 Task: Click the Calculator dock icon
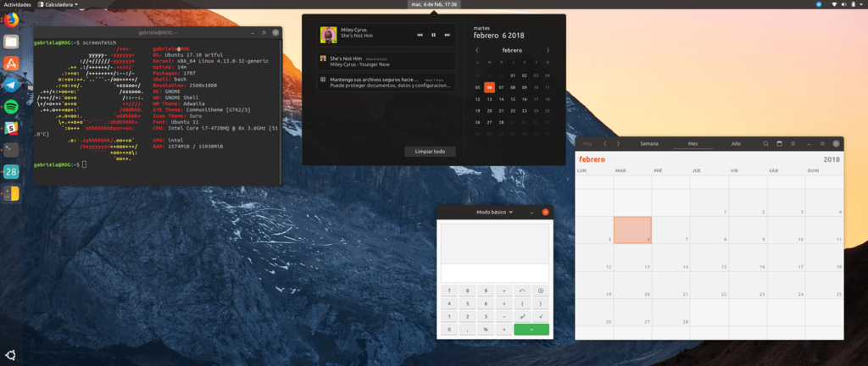[x=11, y=193]
